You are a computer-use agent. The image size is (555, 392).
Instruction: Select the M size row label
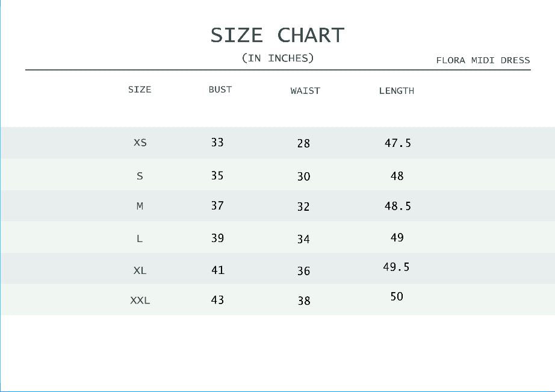click(140, 206)
